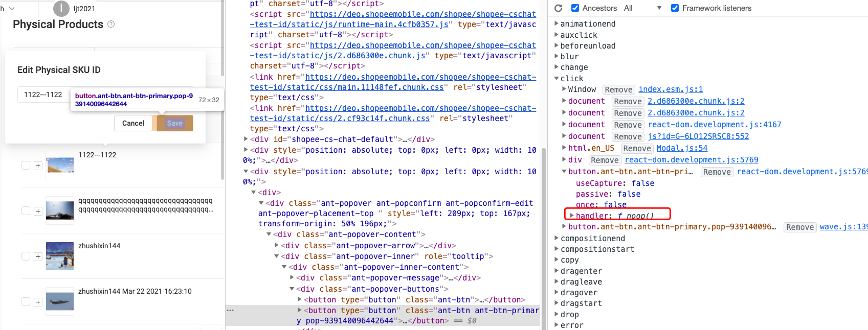
Task: Expand div id shopee-cs-chat-default node
Action: tap(246, 139)
